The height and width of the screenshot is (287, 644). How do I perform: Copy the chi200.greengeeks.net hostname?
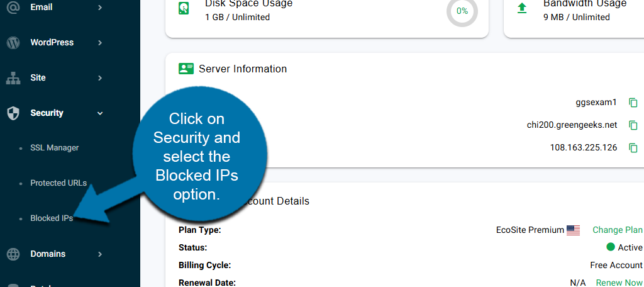633,125
